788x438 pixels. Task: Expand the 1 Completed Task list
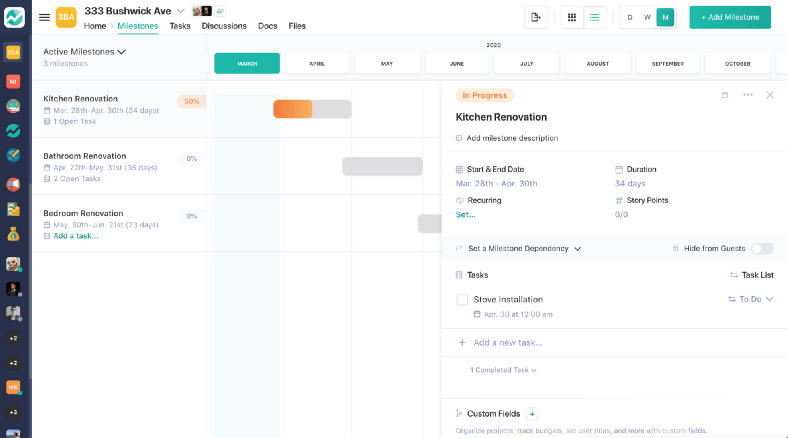pos(503,370)
